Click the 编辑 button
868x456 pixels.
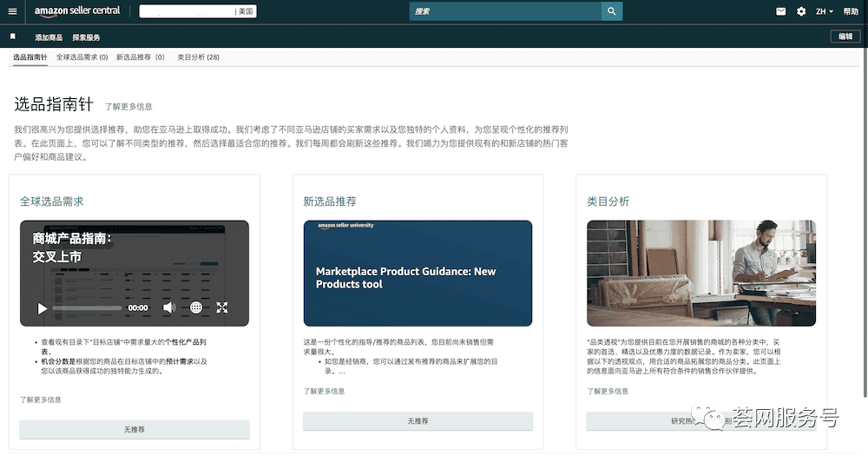(x=845, y=36)
